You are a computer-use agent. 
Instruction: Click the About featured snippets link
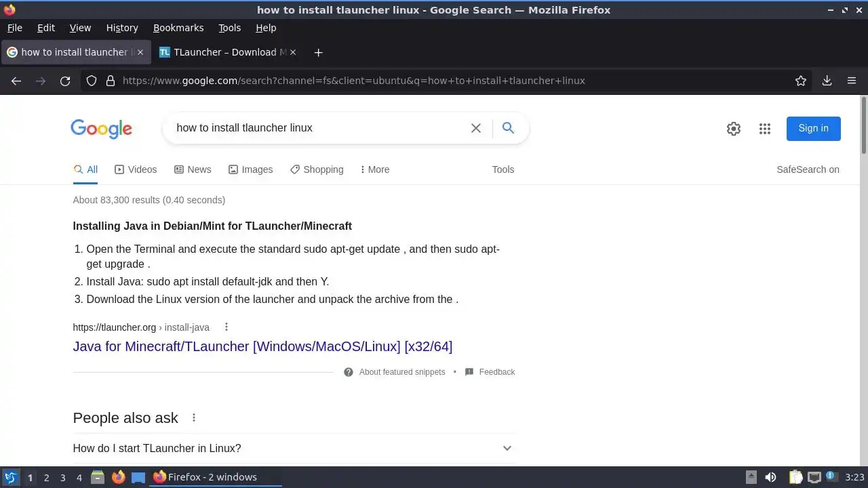point(402,372)
